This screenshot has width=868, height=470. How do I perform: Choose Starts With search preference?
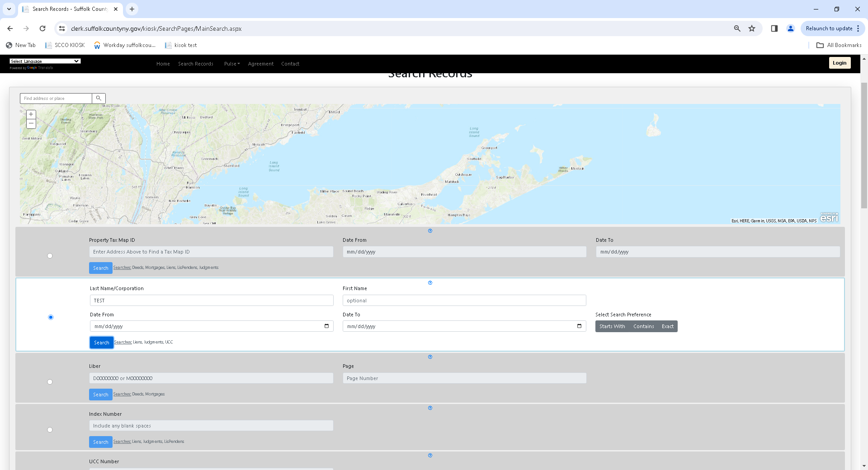tap(612, 326)
